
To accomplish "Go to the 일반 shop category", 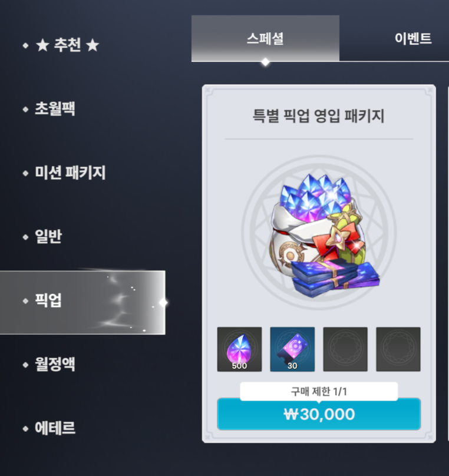I will [48, 236].
